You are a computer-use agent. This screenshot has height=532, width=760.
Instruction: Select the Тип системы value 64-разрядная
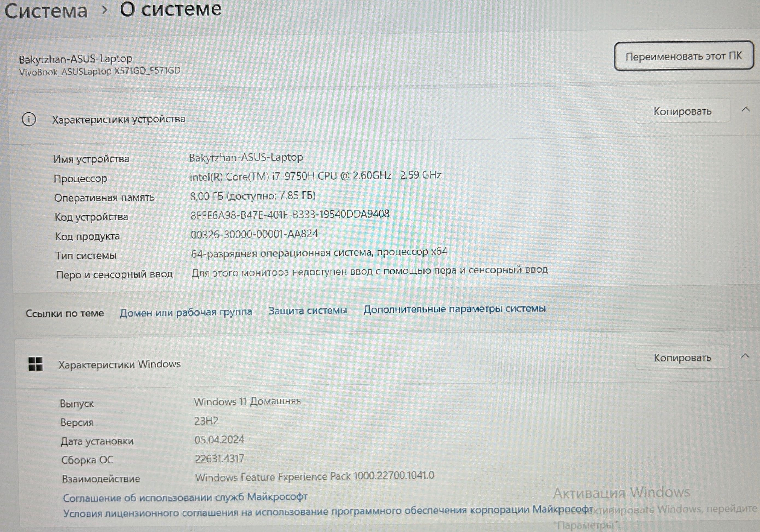tap(319, 253)
